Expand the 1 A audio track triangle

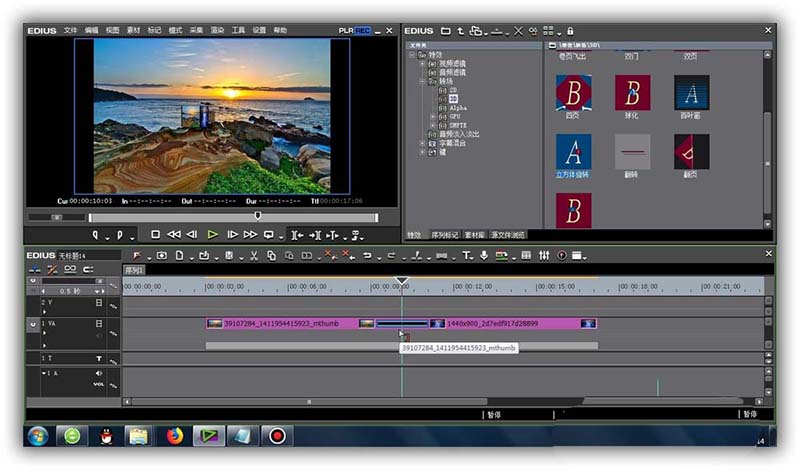coord(44,373)
